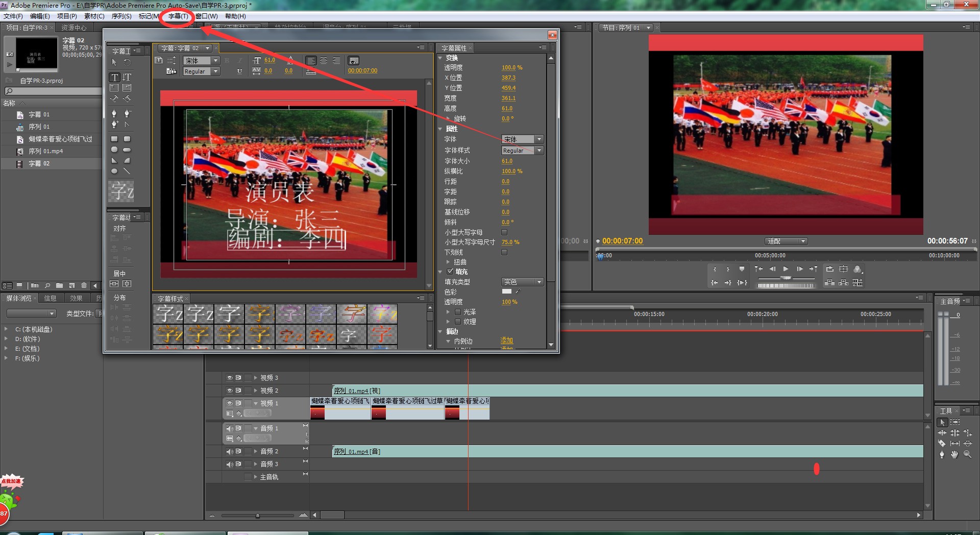Center-align the title text
980x535 pixels.
[x=324, y=60]
